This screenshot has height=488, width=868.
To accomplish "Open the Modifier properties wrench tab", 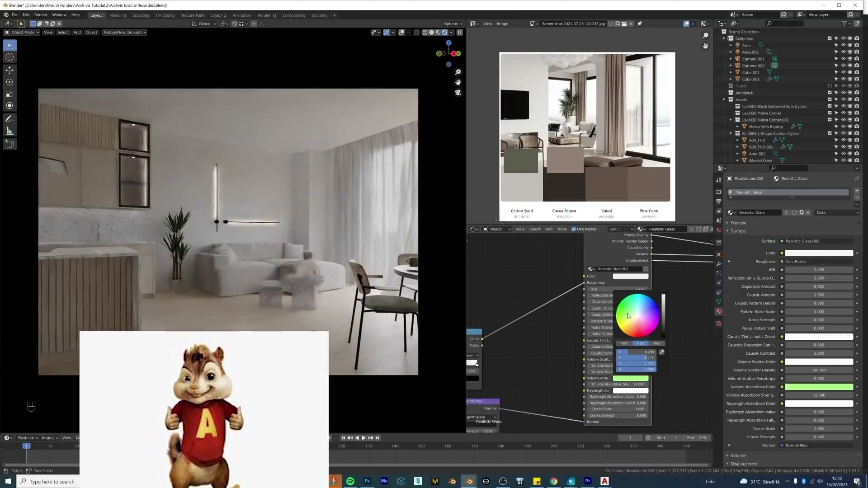I will click(x=719, y=264).
